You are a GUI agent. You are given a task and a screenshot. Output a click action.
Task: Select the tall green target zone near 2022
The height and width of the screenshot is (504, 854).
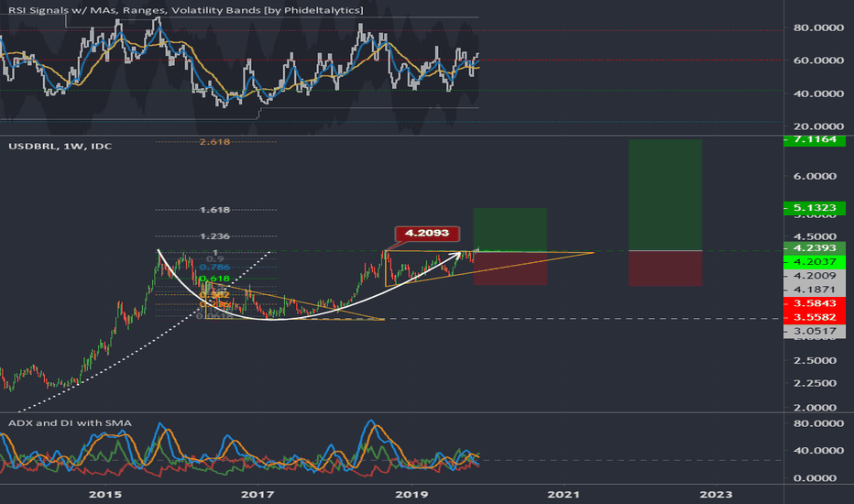click(x=665, y=195)
